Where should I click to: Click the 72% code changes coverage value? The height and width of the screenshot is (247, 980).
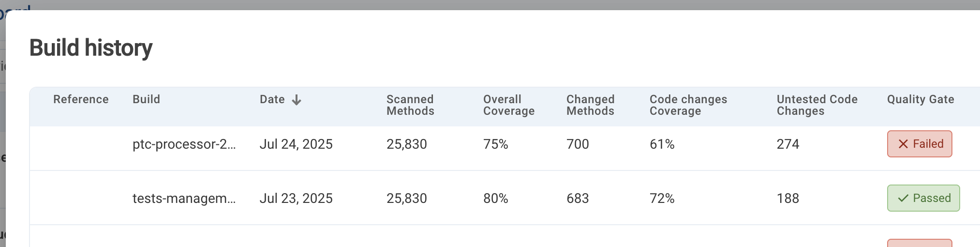click(x=662, y=199)
